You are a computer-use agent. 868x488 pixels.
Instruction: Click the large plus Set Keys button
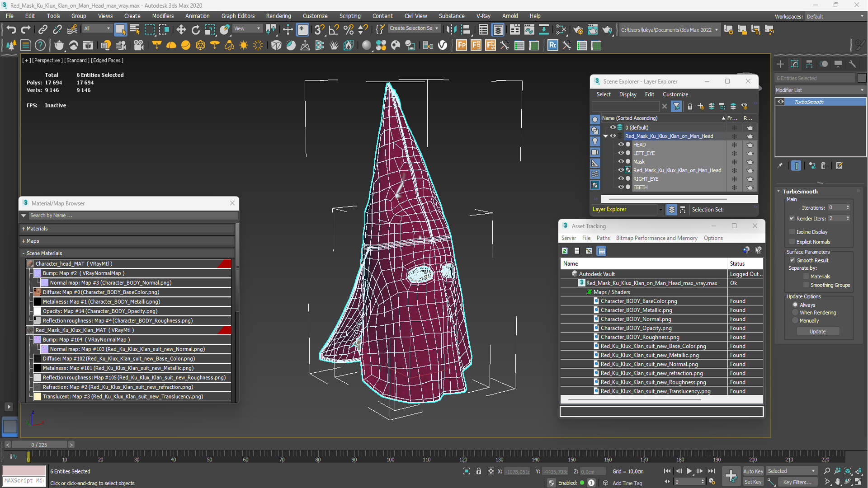click(x=731, y=476)
